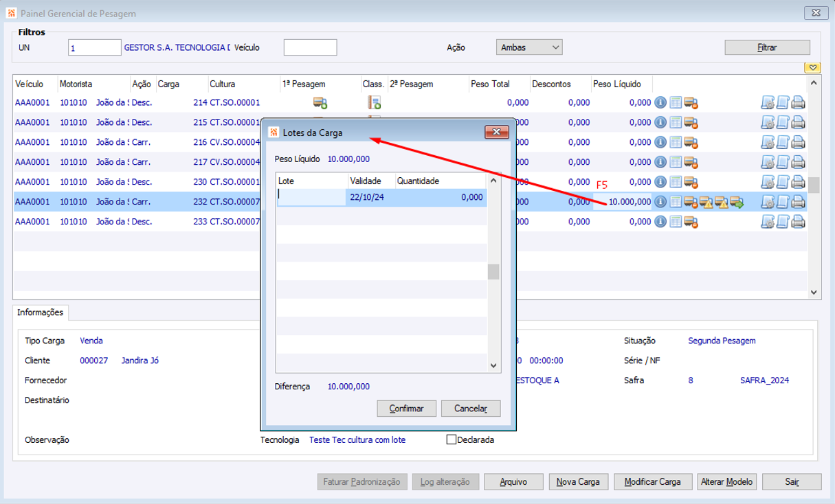Screen dimensions: 835x504
Task: Click the Peso Líquido column header
Action: coord(621,84)
